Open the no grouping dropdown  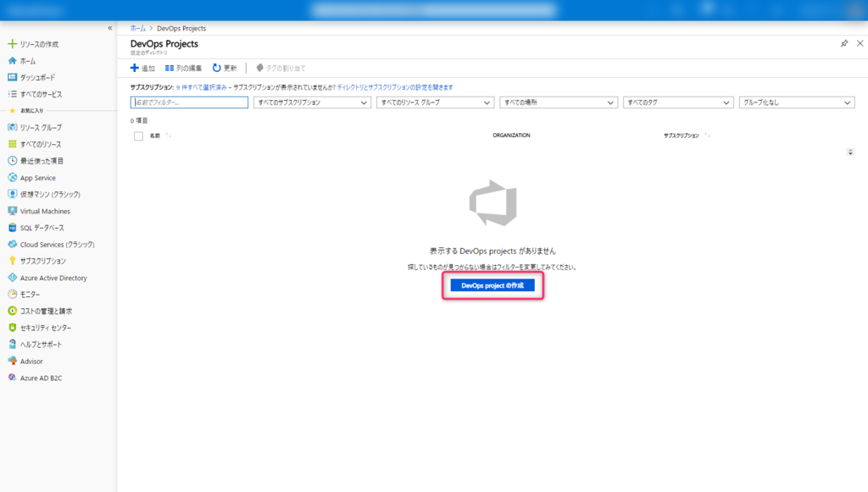click(x=797, y=102)
